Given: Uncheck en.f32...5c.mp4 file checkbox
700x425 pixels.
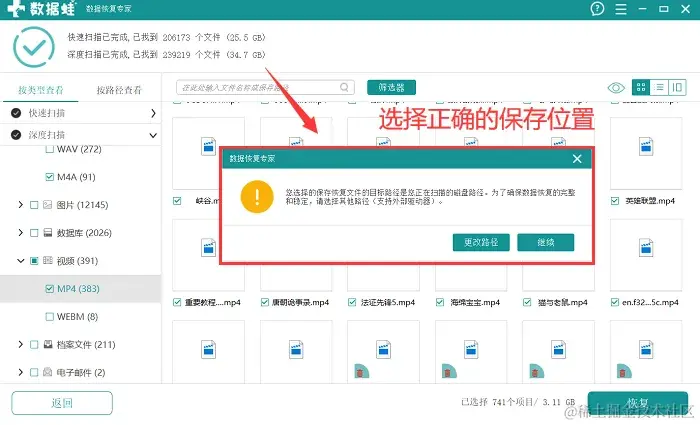Looking at the screenshot, I should click(615, 303).
